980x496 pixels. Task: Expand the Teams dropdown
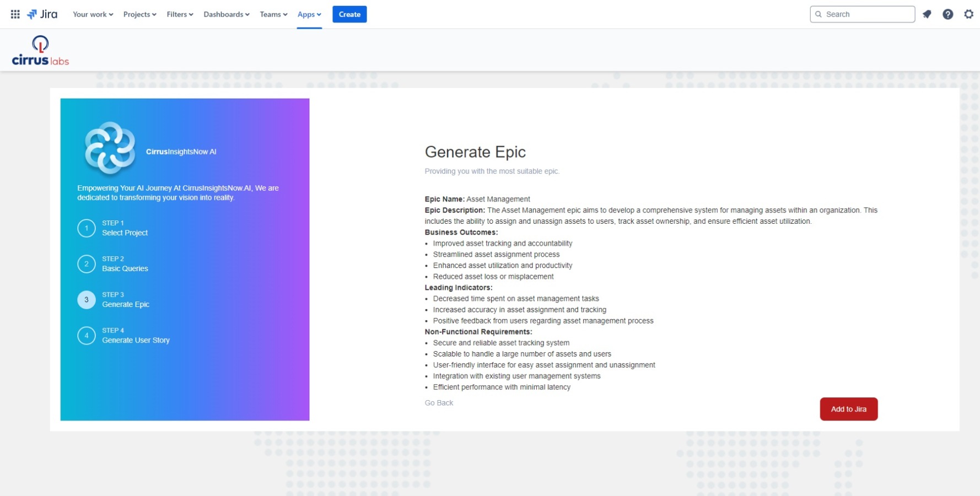[x=273, y=14]
